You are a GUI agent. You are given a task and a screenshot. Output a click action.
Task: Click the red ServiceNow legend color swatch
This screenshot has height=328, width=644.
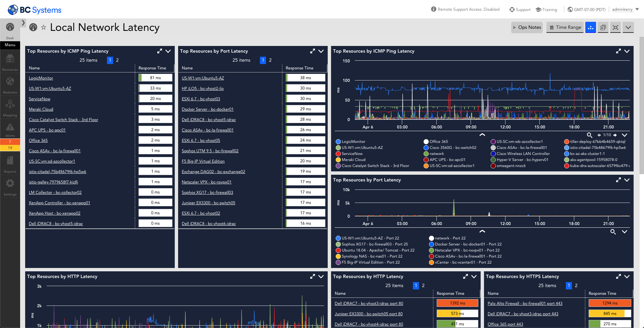pyautogui.click(x=338, y=154)
